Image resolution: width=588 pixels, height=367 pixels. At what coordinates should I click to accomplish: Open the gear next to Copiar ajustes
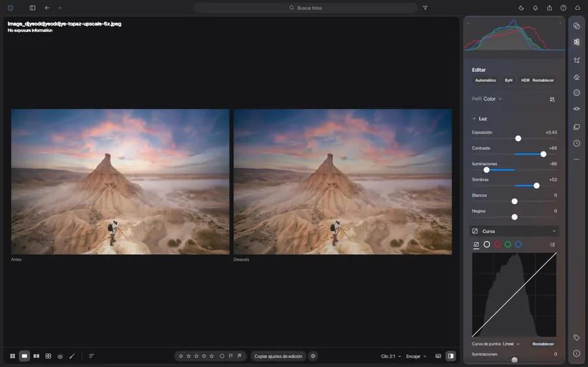[x=313, y=356]
